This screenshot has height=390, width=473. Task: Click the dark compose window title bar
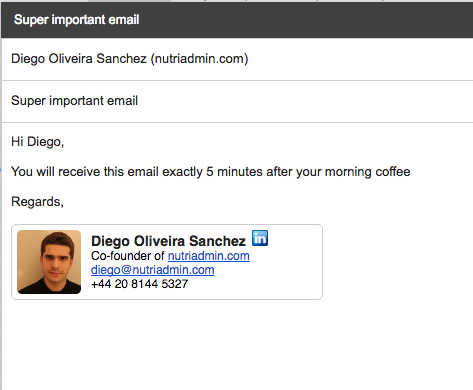point(237,20)
